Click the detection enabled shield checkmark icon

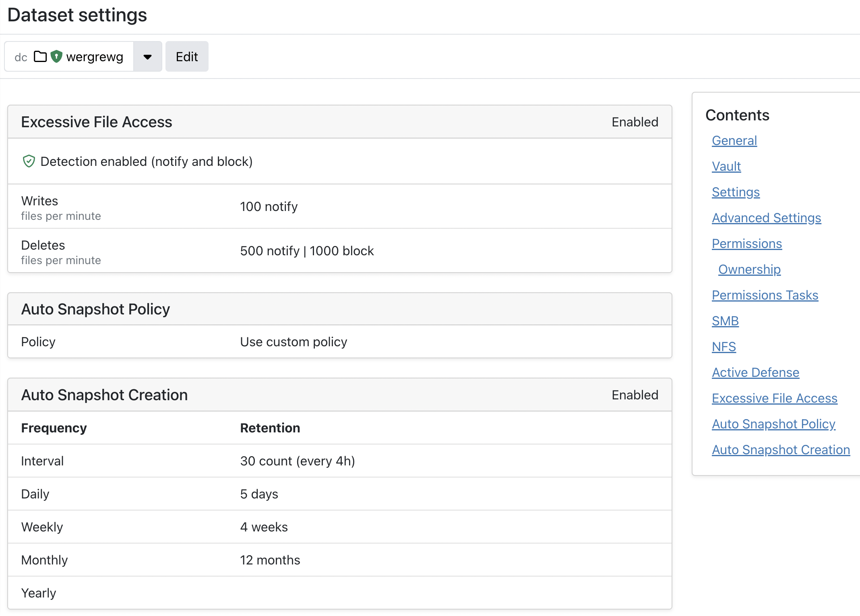click(x=29, y=161)
